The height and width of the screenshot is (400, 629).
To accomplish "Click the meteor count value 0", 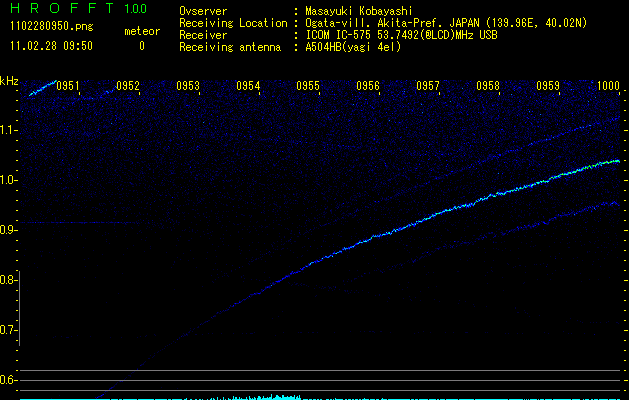I will pos(142,46).
